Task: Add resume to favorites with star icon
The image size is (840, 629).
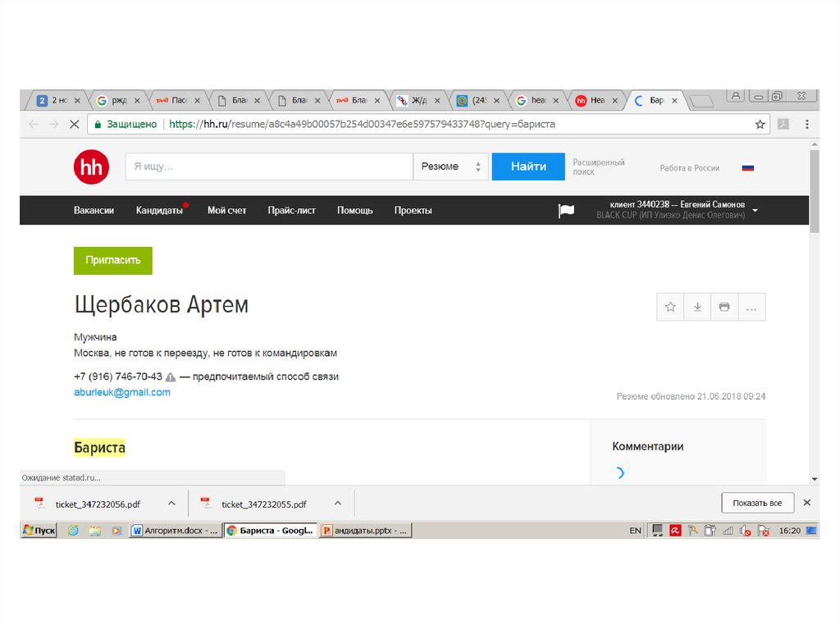Action: pos(670,307)
